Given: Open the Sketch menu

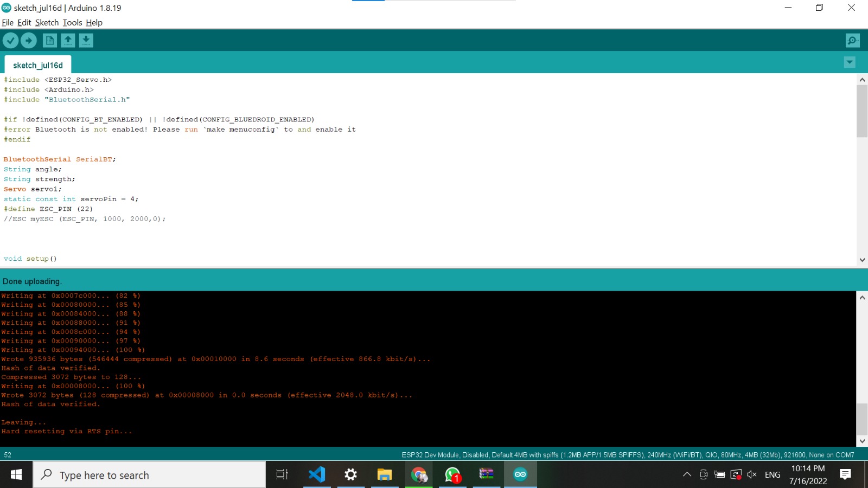Looking at the screenshot, I should click(47, 22).
